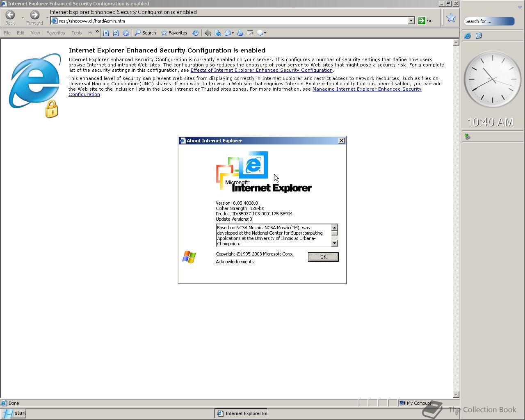Image resolution: width=525 pixels, height=420 pixels.
Task: Open the Favorites menu
Action: tap(56, 33)
